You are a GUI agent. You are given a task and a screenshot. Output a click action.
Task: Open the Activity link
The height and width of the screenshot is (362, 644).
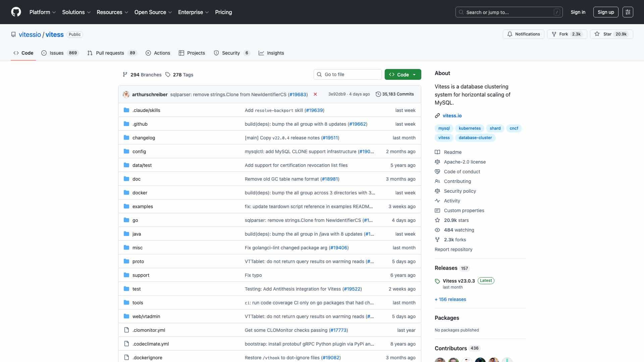452,201
